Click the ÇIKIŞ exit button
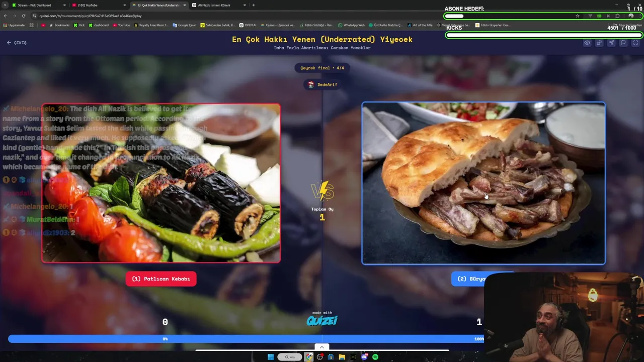The width and height of the screenshot is (644, 362). [x=17, y=43]
